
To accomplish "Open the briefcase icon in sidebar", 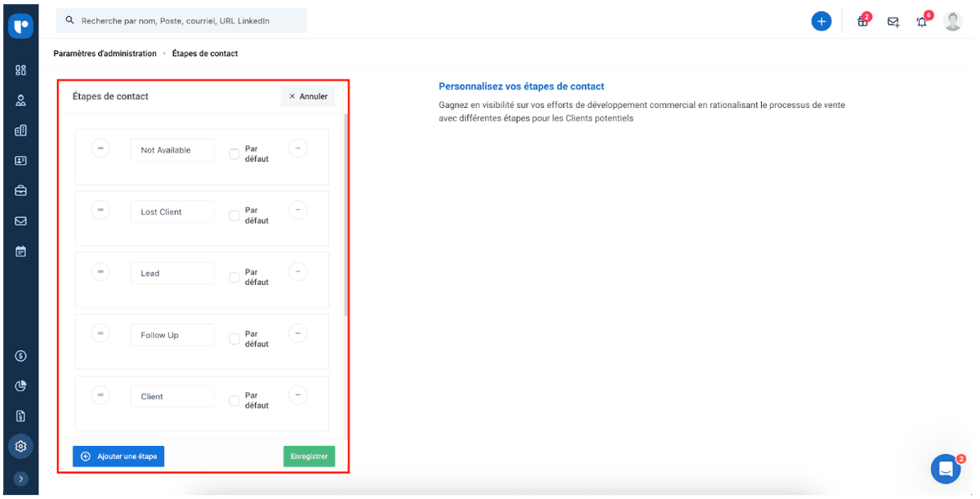I will pyautogui.click(x=20, y=189).
